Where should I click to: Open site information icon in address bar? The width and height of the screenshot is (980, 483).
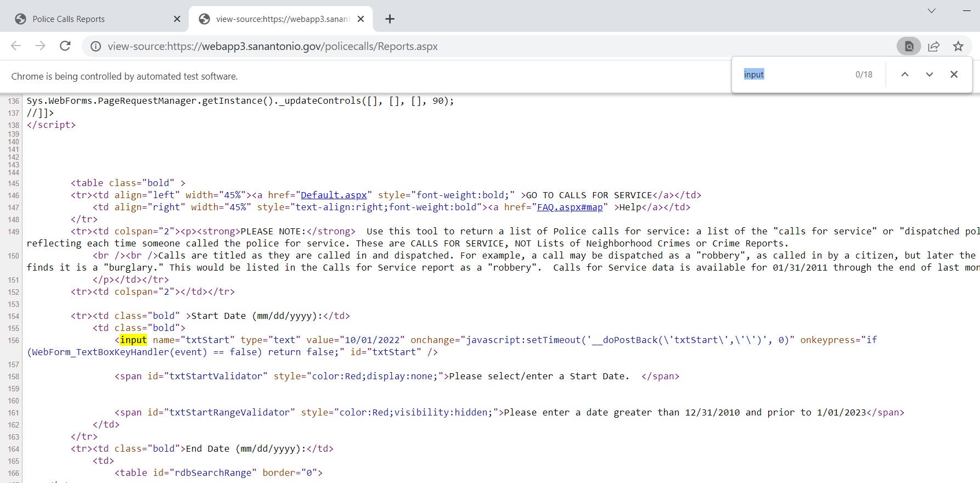[95, 47]
